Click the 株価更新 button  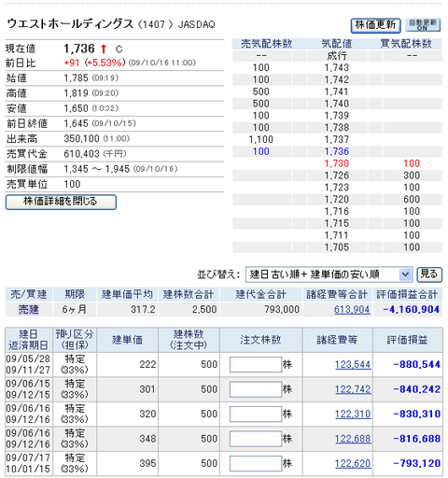pos(375,25)
